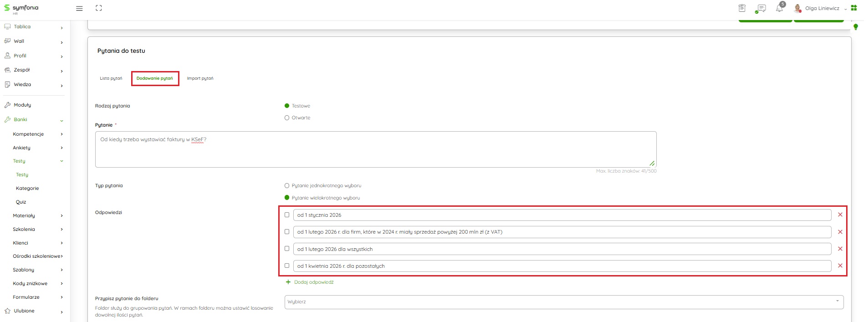Viewport: 868px width, 322px height.
Task: Remove the "od 1 kwietnia 2026" answer
Action: [840, 266]
